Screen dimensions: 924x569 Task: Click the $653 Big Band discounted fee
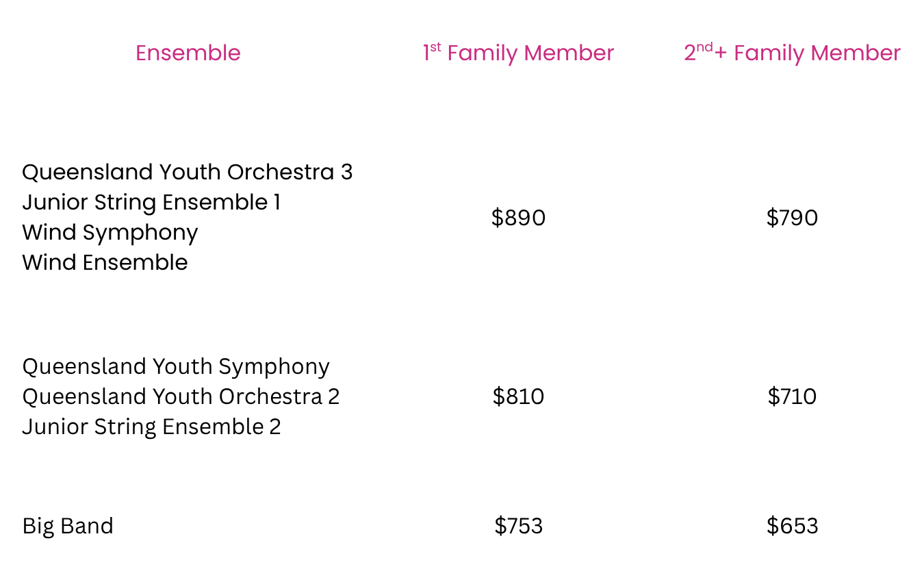pyautogui.click(x=792, y=527)
